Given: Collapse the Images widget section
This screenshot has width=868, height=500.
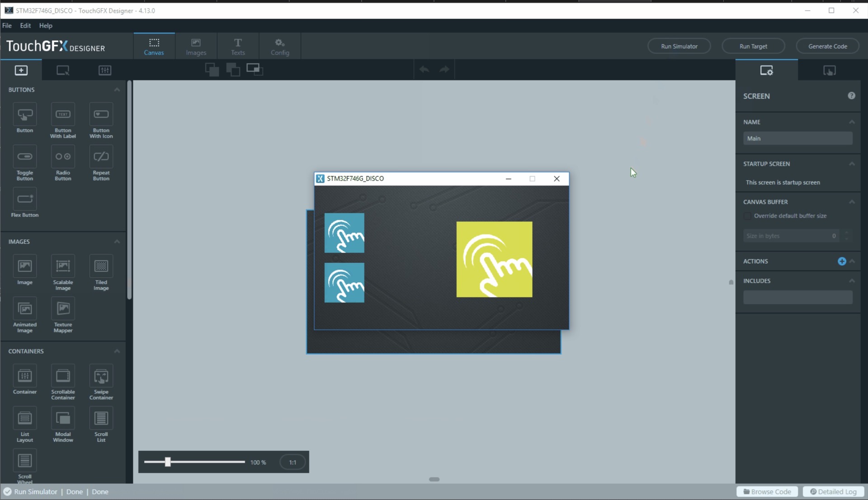Looking at the screenshot, I should (x=117, y=242).
